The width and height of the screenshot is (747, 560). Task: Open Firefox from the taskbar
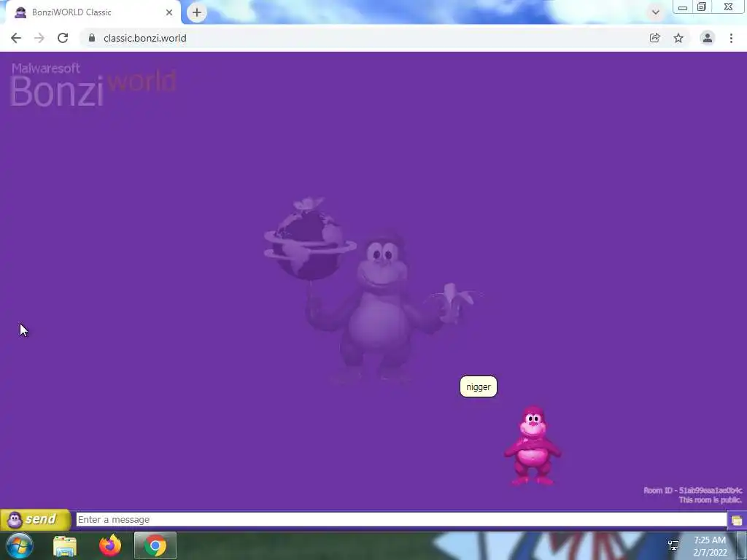click(110, 545)
